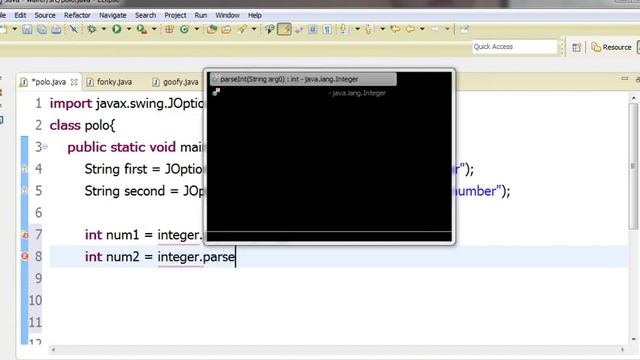Click the Previous Annotation icon
Viewport: 640px width, 360px height.
(x=369, y=29)
